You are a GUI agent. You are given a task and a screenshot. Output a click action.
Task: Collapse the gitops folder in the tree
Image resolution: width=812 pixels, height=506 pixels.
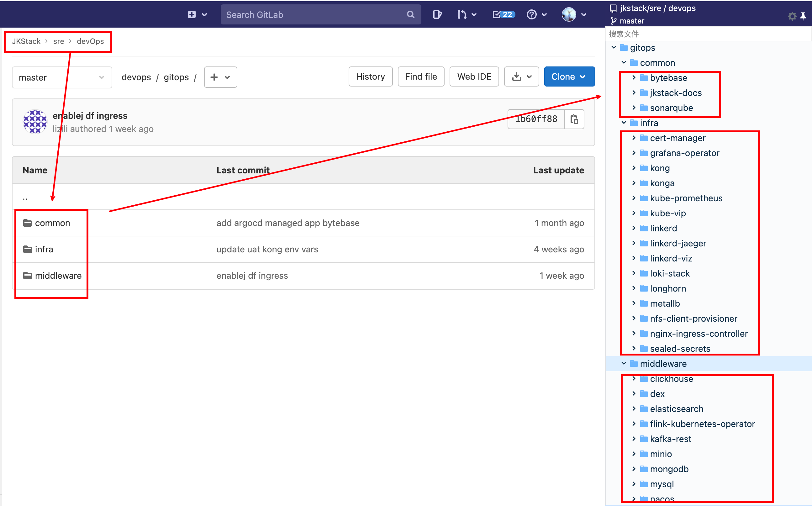[x=614, y=48]
